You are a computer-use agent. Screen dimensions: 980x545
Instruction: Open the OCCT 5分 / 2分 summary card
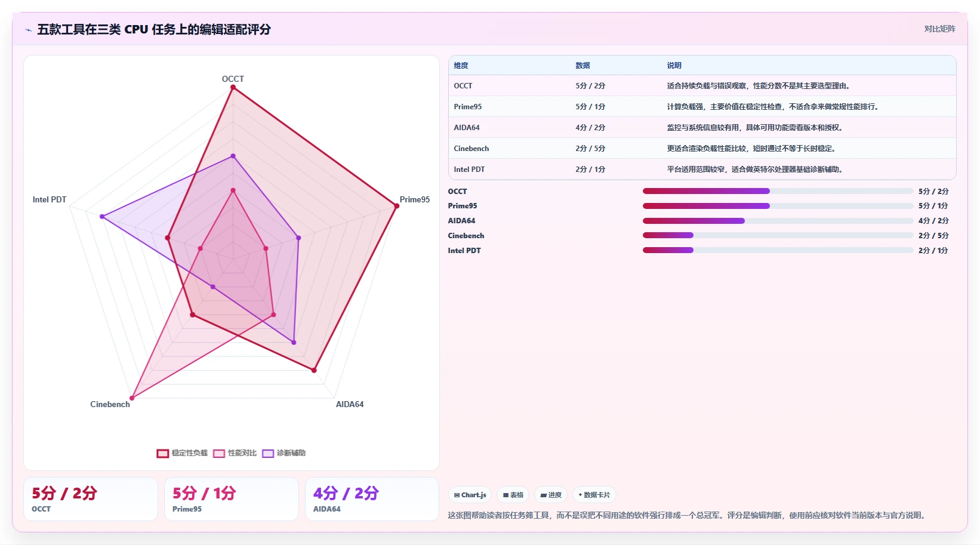[x=91, y=499]
